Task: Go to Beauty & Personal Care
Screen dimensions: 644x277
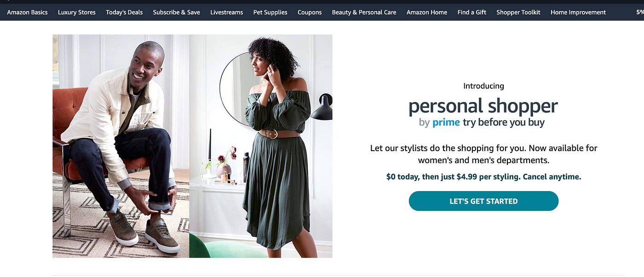Action: 364,12
